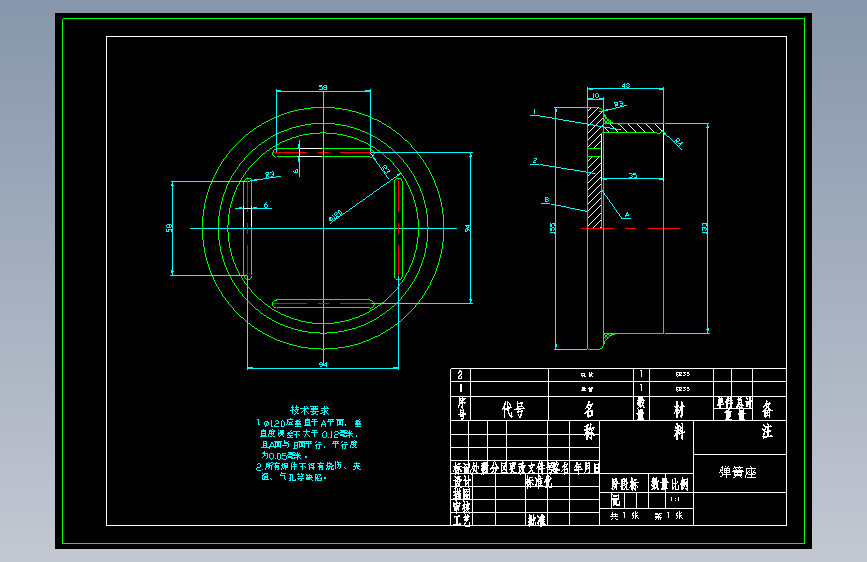Click the 第 1 张 sheet number text

(x=668, y=516)
